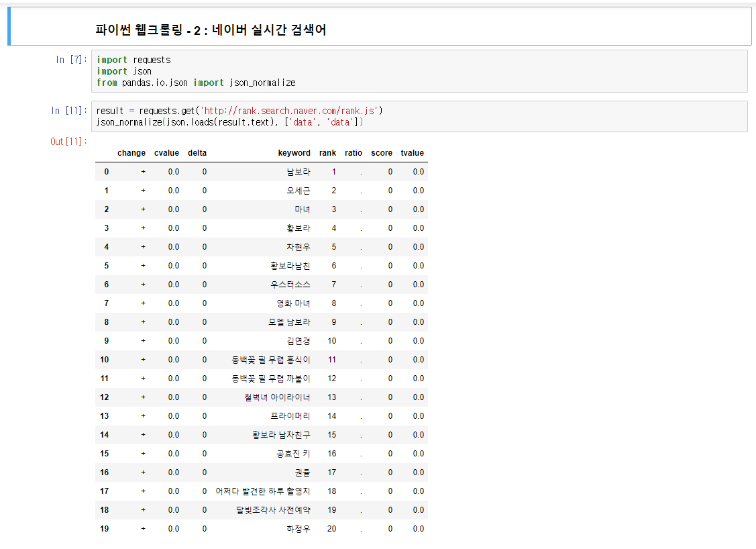The image size is (756, 549).
Task: Select the code cell importing requests and json
Action: 419,71
